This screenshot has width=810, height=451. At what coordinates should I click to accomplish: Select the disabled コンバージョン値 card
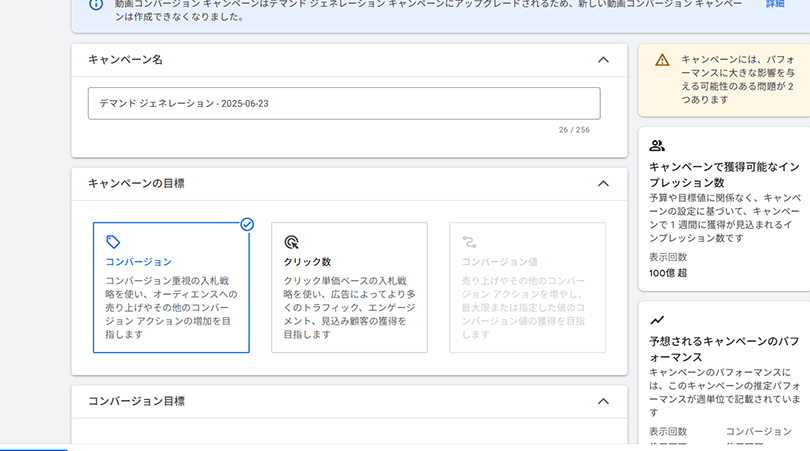coord(527,288)
